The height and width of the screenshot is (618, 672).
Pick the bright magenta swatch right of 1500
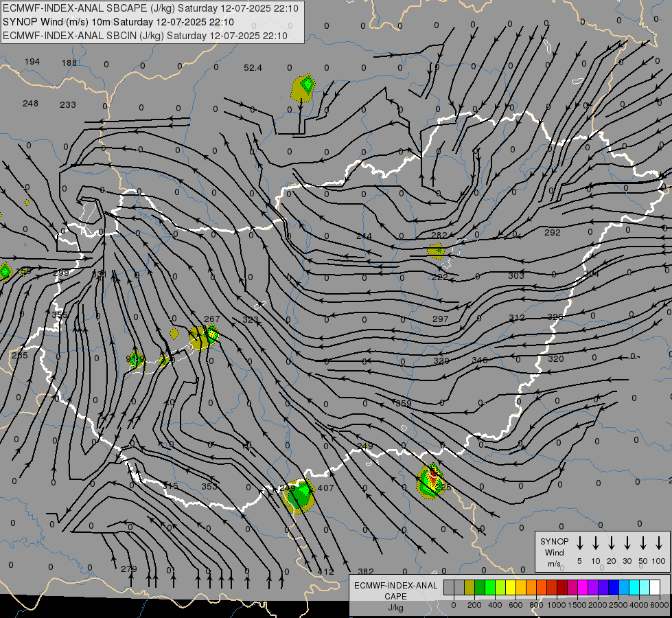tap(583, 587)
